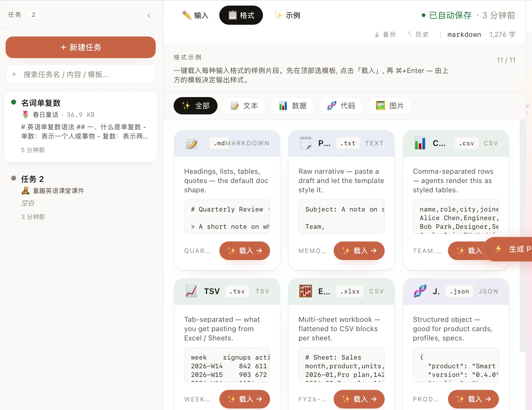Click the 1,276 字 word count
Screen dimensions: 532x410
point(502,34)
